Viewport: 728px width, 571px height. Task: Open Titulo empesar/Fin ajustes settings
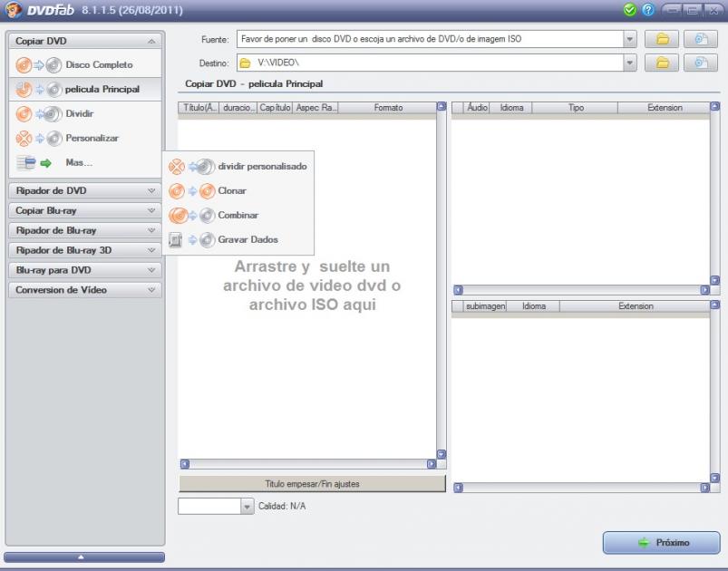point(312,484)
